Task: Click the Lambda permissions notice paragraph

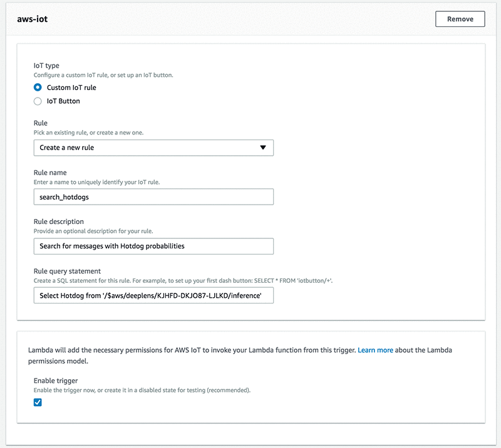Action: click(x=188, y=350)
